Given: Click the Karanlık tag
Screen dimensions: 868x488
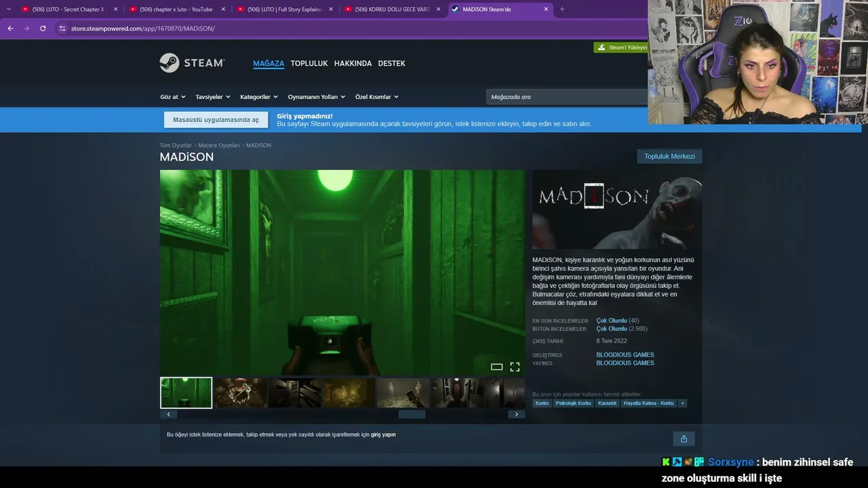Looking at the screenshot, I should click(608, 403).
